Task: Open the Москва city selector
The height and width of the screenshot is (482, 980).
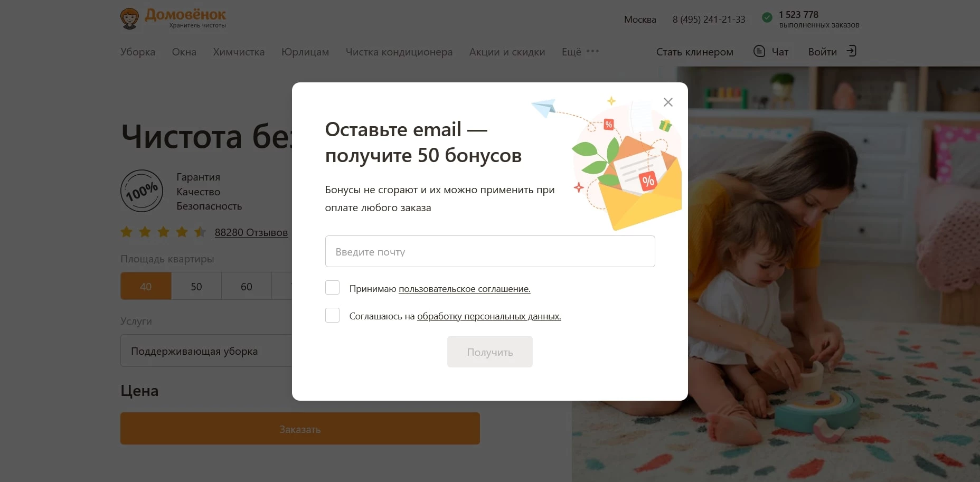Action: (x=639, y=19)
